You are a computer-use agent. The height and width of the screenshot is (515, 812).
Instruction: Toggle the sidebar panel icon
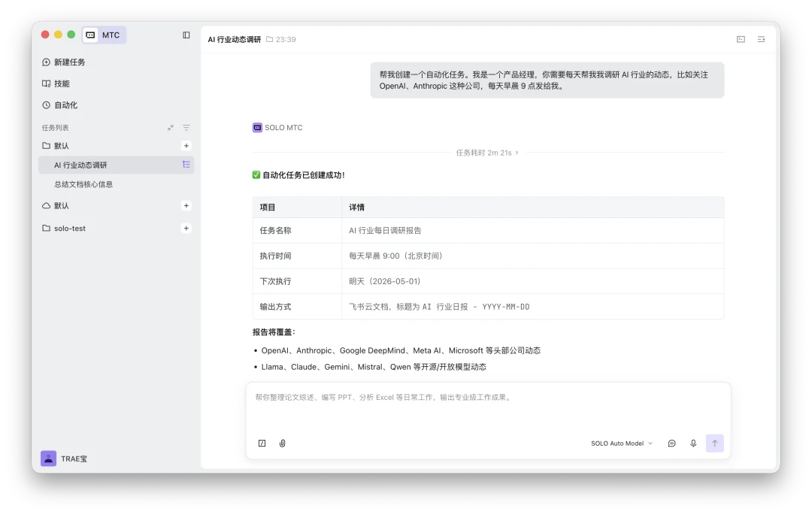tap(186, 35)
